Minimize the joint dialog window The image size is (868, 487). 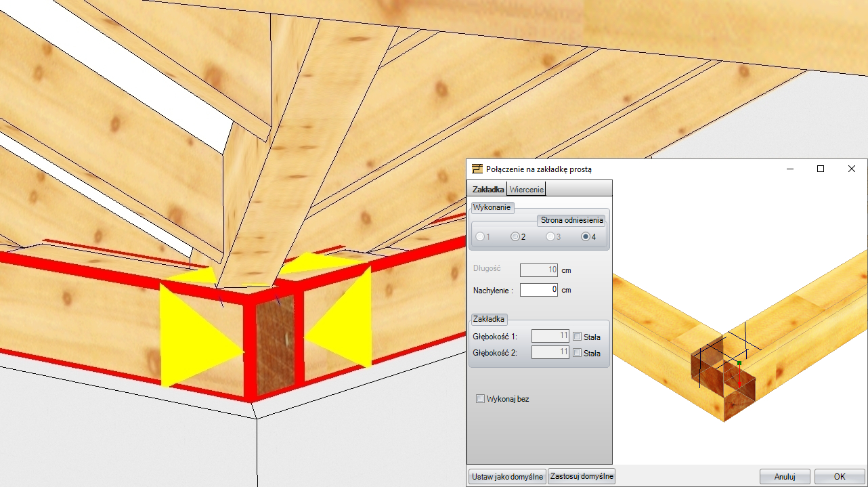(x=789, y=169)
